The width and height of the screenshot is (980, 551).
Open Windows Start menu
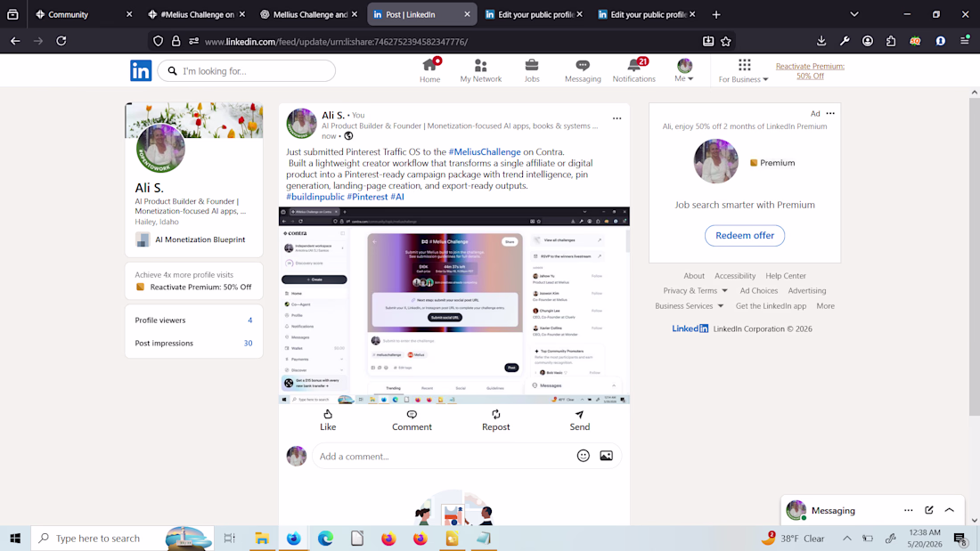click(x=15, y=538)
